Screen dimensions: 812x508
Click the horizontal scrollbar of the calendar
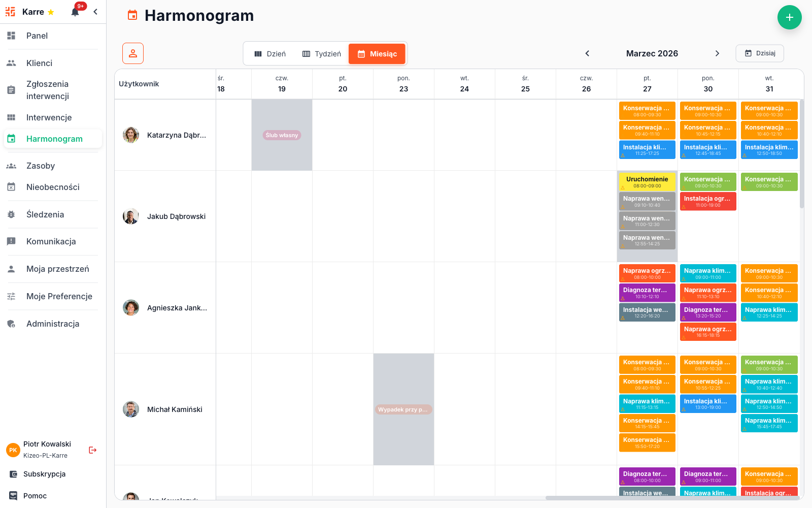click(x=670, y=498)
